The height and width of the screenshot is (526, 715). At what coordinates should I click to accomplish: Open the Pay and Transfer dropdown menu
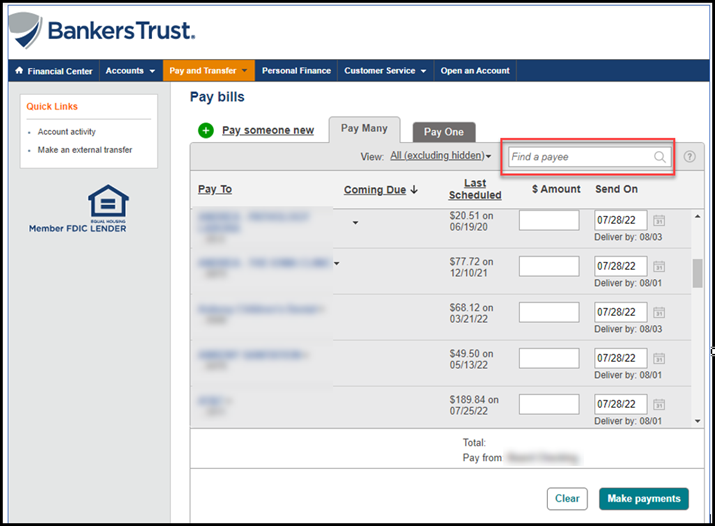click(x=208, y=71)
